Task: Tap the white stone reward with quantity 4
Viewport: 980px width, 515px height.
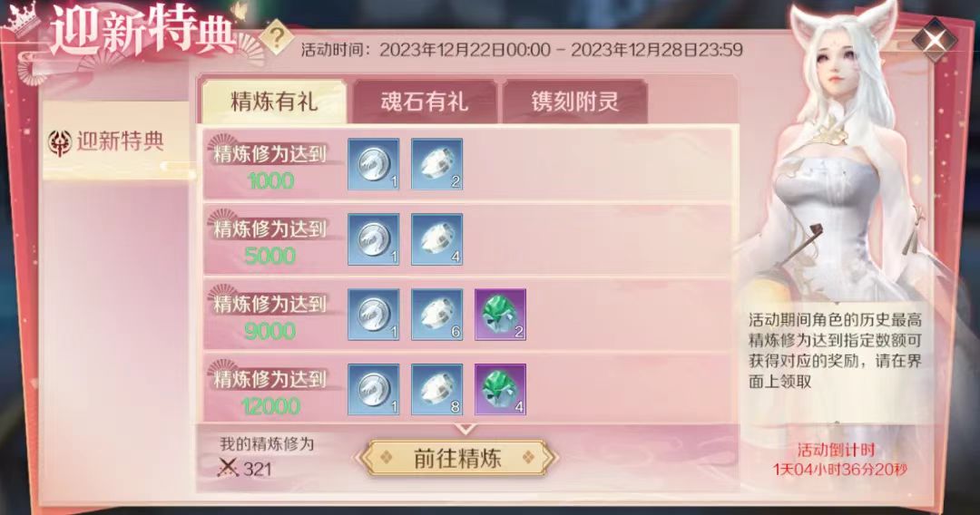Action: [x=436, y=239]
